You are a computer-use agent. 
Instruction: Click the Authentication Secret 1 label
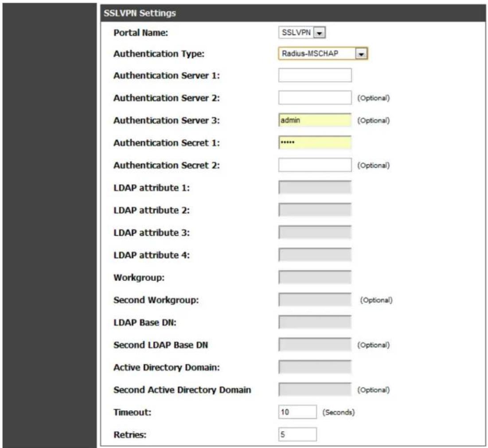pos(167,143)
